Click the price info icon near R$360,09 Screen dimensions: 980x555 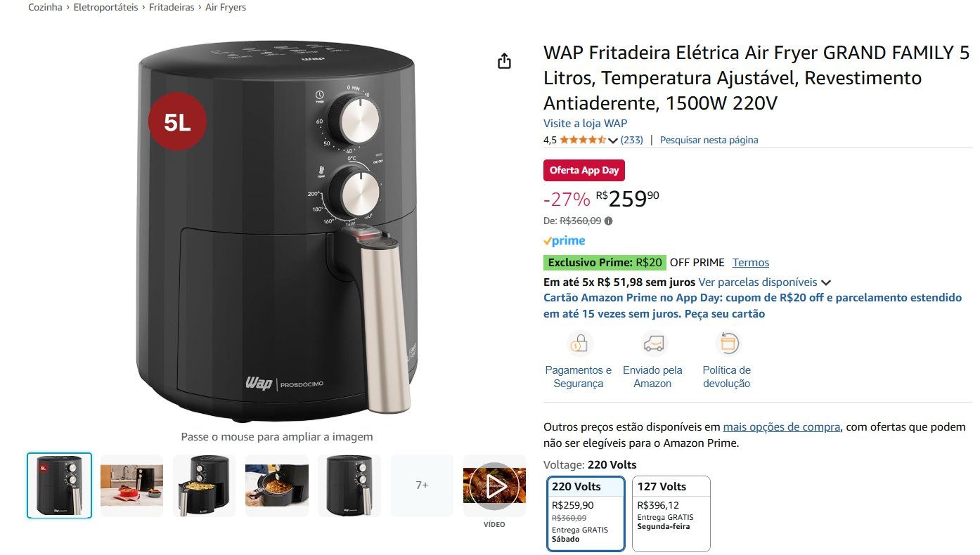tap(608, 221)
